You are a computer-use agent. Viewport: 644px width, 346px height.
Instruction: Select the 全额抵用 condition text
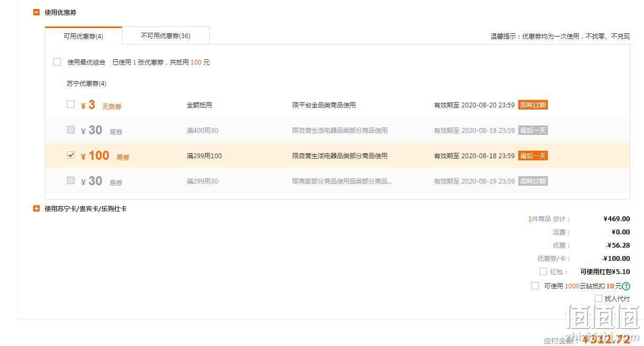pyautogui.click(x=199, y=105)
